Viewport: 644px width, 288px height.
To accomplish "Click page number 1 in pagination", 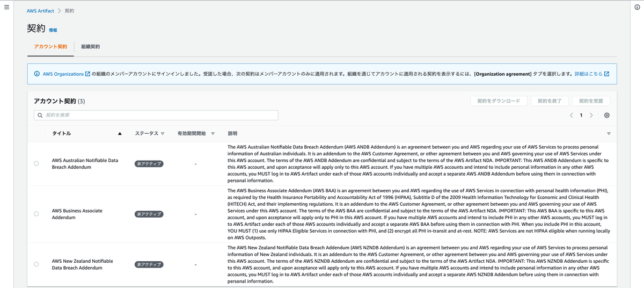I will click(x=581, y=115).
